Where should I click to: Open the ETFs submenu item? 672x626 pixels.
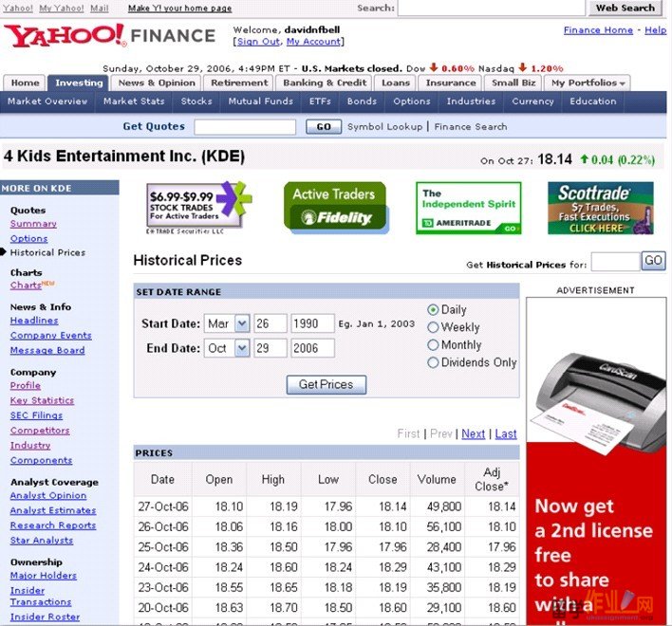(x=320, y=101)
